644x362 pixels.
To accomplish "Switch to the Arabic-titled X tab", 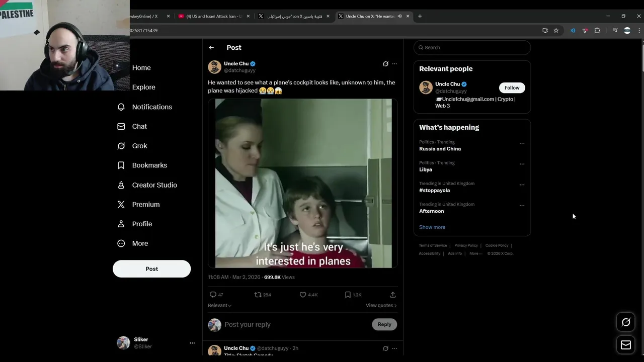I will [294, 16].
